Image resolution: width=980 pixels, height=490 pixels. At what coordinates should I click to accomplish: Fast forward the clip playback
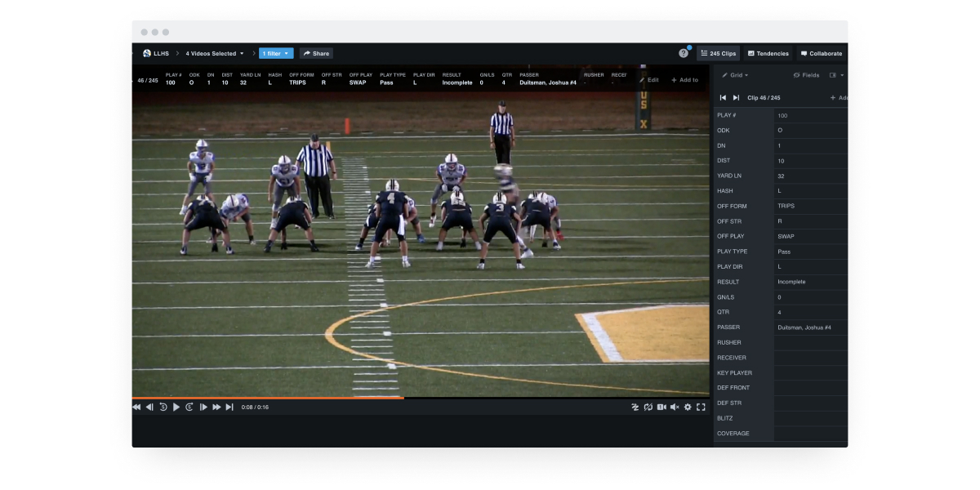[x=216, y=407]
